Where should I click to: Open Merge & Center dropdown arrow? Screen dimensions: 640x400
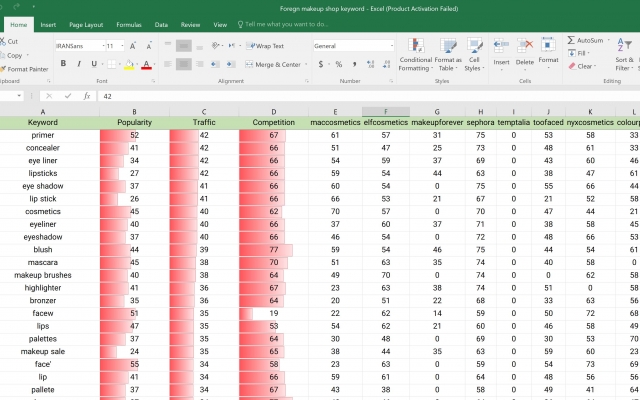point(306,64)
